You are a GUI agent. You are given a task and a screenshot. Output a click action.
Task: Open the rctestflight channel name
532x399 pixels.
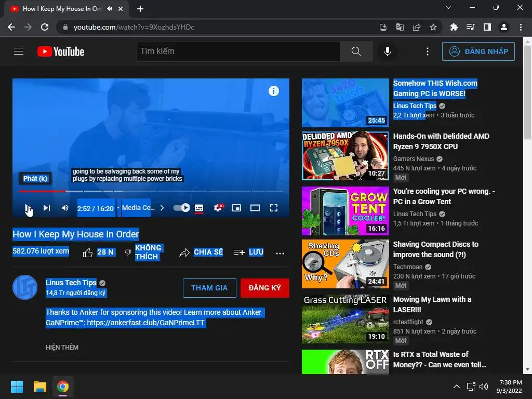pos(408,322)
